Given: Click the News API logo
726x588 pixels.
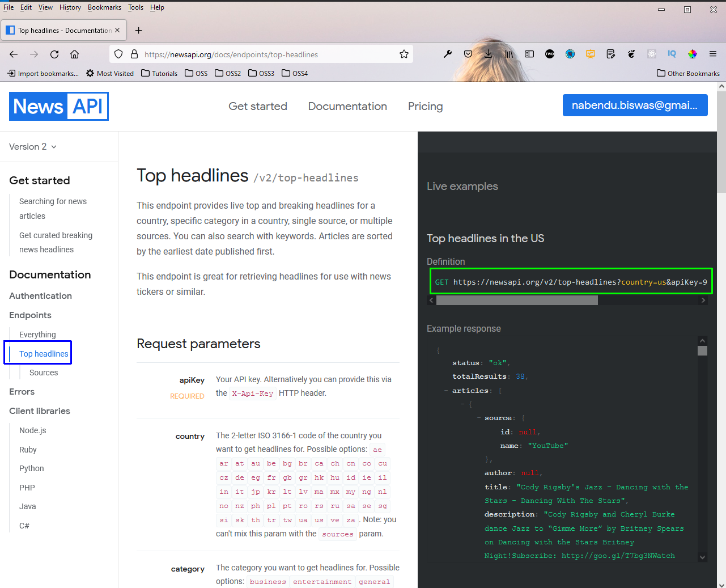Looking at the screenshot, I should tap(59, 106).
